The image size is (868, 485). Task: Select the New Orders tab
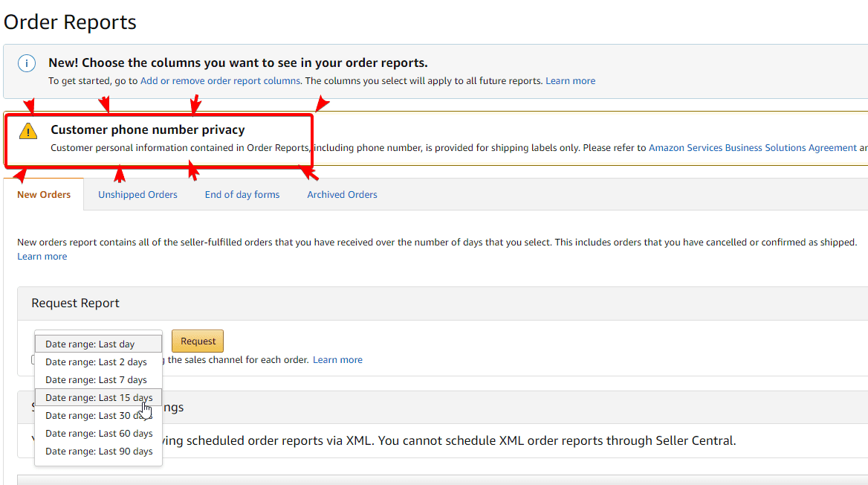pos(44,194)
